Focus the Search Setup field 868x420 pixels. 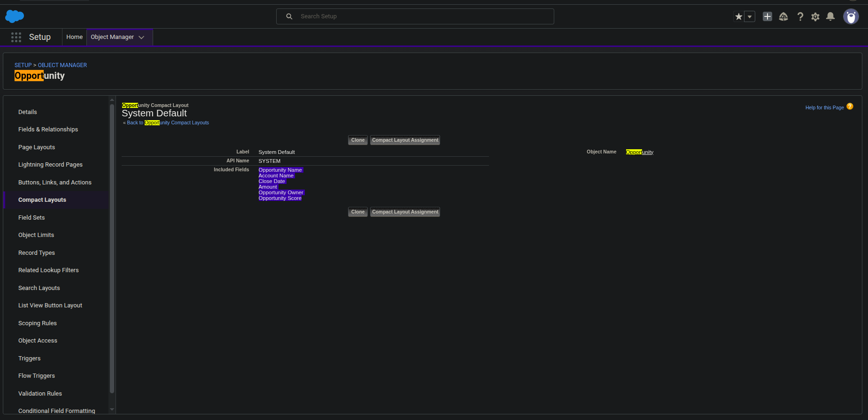[415, 16]
